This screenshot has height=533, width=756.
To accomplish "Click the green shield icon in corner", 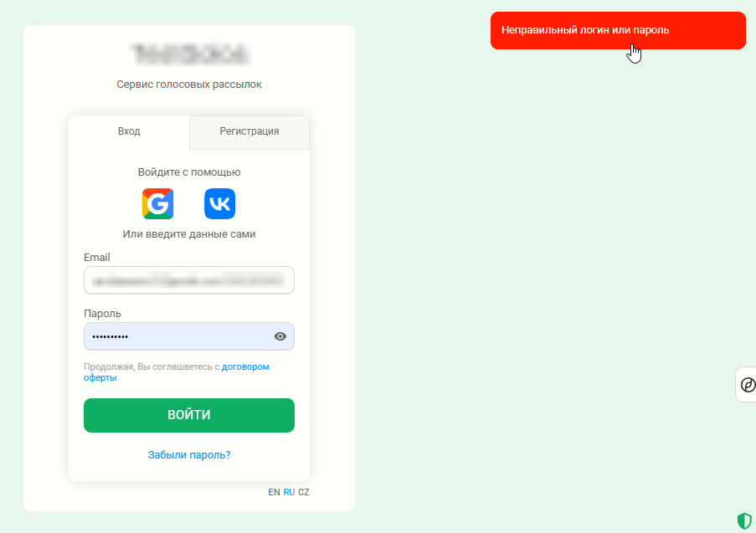I will click(744, 521).
